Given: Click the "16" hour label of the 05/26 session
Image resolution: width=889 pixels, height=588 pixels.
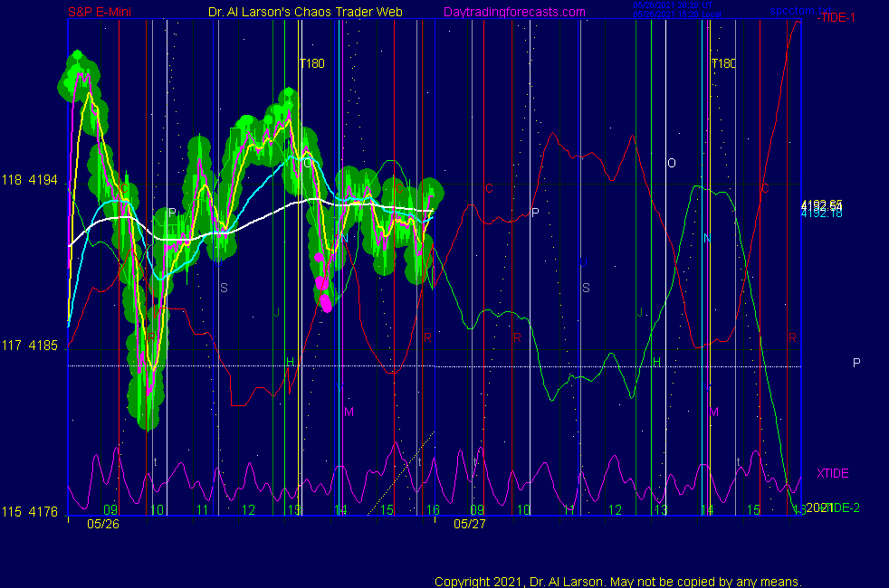Looking at the screenshot, I should coord(433,510).
